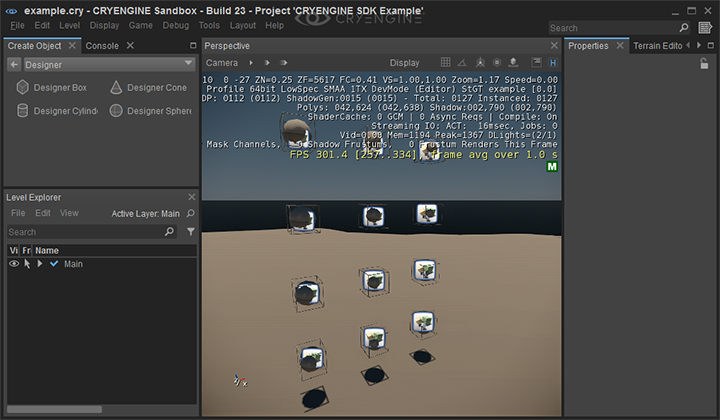Click first camera speed arrow
720x420 pixels.
tap(251, 62)
